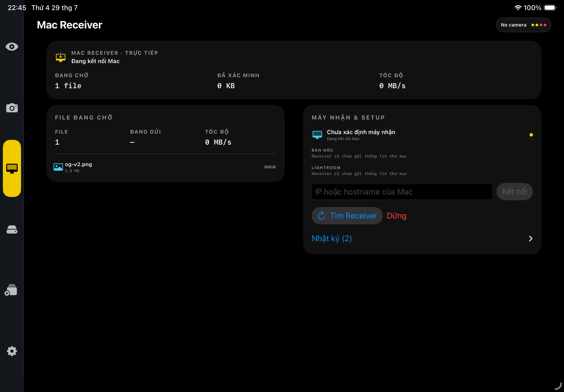Click the blue receiver monitor icon
564x392 pixels.
pos(317,135)
